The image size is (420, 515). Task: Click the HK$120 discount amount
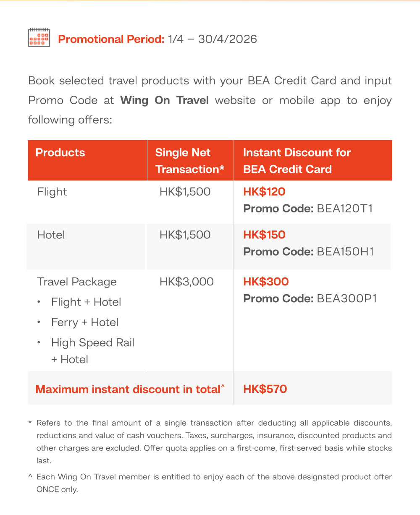coord(264,192)
